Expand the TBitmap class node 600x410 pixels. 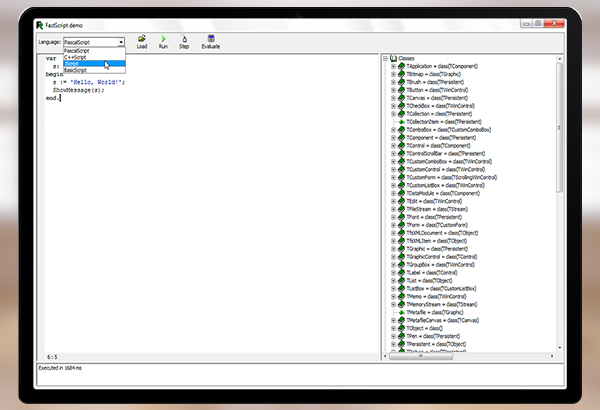394,74
